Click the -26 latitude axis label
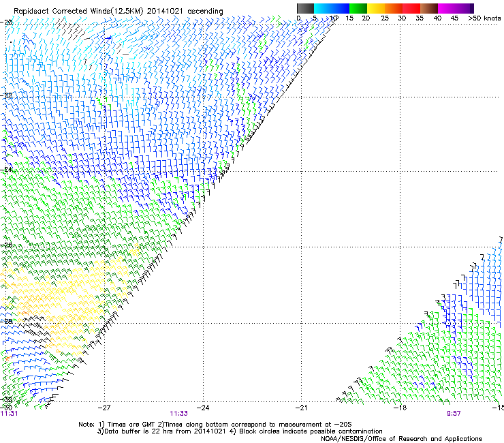This screenshot has height=443, width=504. [x=6, y=245]
